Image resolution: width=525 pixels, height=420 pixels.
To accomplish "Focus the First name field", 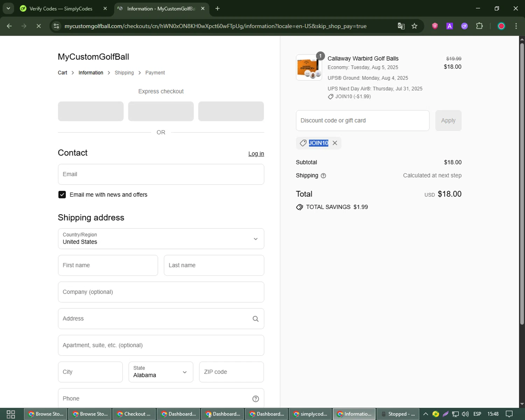I will [x=108, y=265].
